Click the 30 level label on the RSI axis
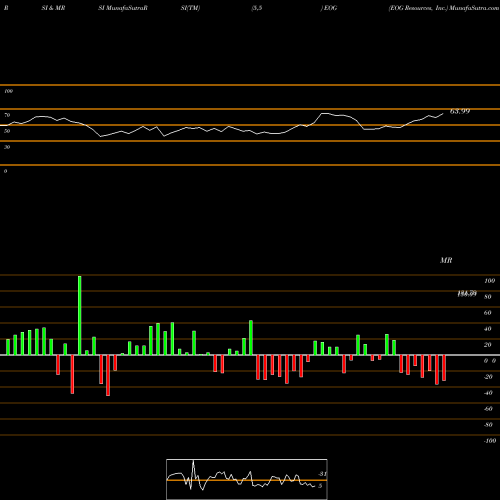The height and width of the screenshot is (500, 500). point(7,147)
